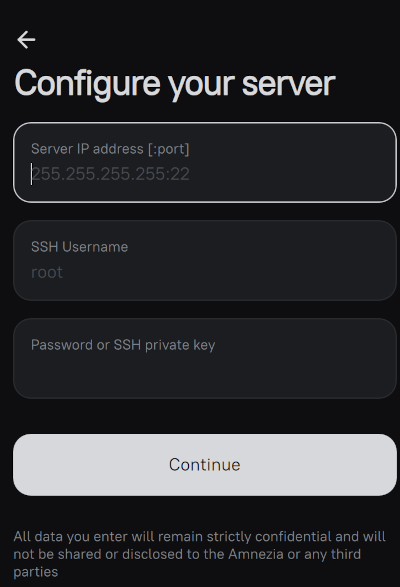Viewport: 400px width, 587px height.
Task: Click the port number '22' in the IP placeholder
Action: 180,174
